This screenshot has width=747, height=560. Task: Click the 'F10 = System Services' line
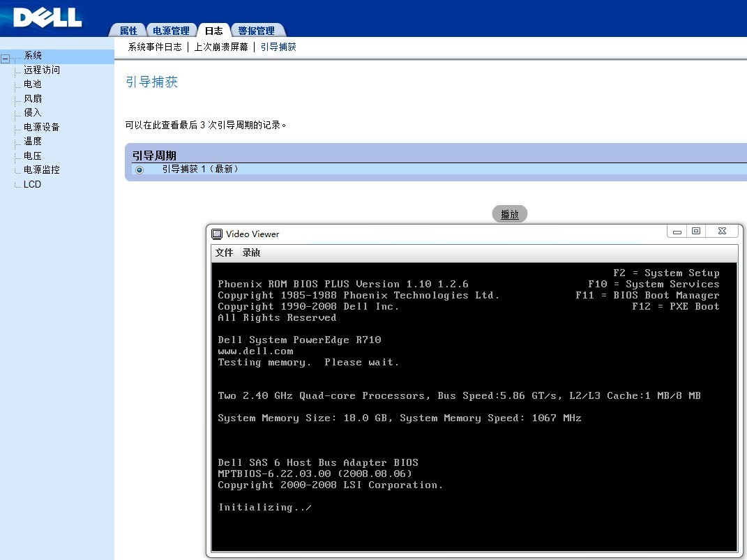[x=654, y=285]
